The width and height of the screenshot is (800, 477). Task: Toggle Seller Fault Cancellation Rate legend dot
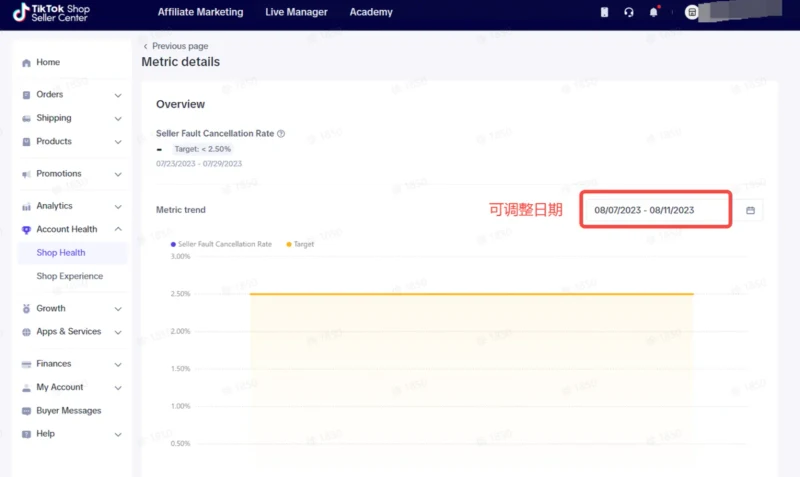pyautogui.click(x=173, y=244)
